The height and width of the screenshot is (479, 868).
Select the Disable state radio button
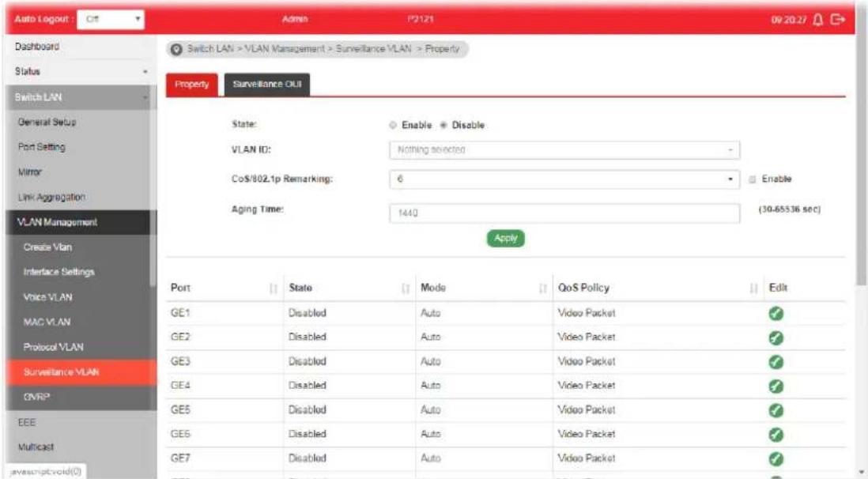pyautogui.click(x=443, y=125)
